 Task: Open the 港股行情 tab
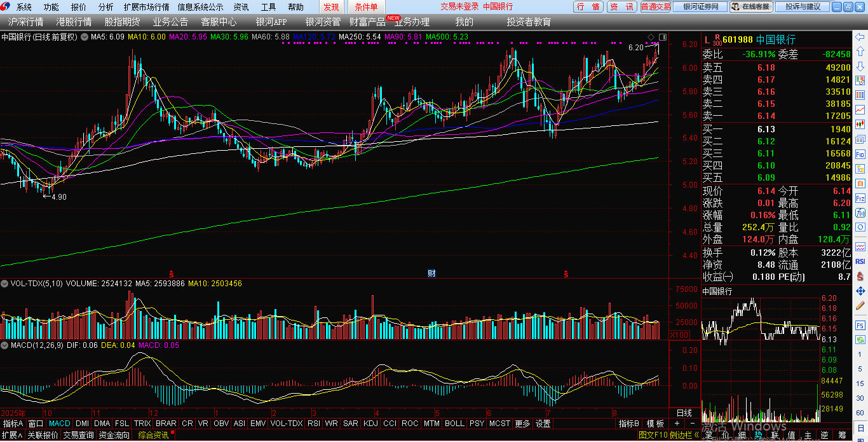pyautogui.click(x=74, y=22)
